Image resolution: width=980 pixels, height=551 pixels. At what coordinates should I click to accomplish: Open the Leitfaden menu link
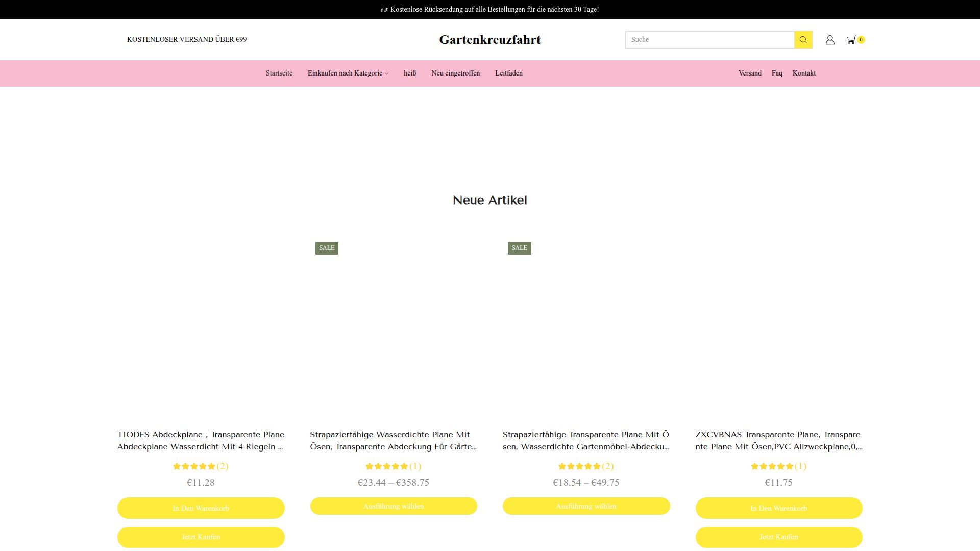(x=509, y=73)
